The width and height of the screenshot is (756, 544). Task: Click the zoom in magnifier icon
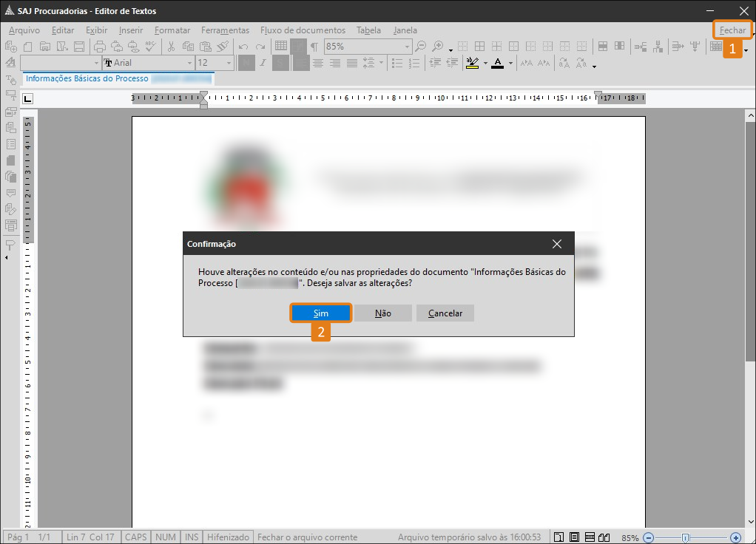coord(438,47)
